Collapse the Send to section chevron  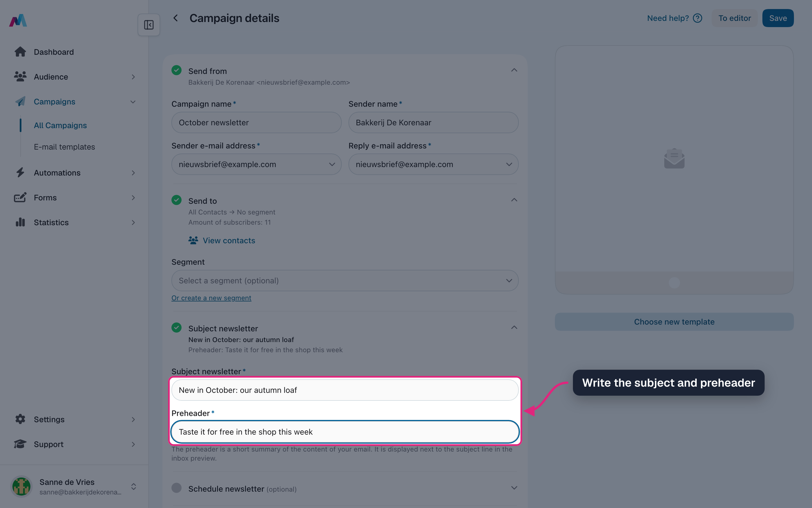[514, 200]
